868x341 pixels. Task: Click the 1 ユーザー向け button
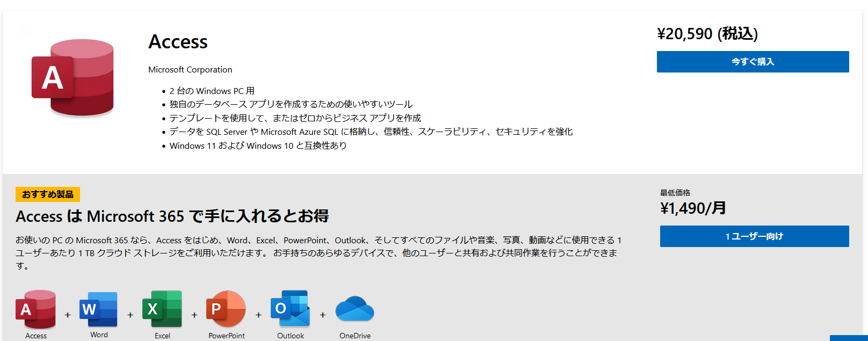click(x=754, y=236)
